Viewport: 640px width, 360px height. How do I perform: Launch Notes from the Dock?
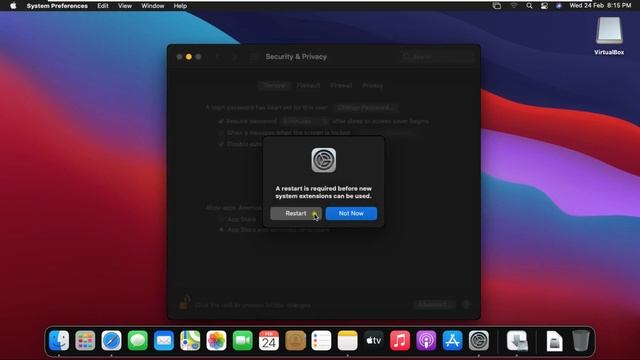[347, 340]
